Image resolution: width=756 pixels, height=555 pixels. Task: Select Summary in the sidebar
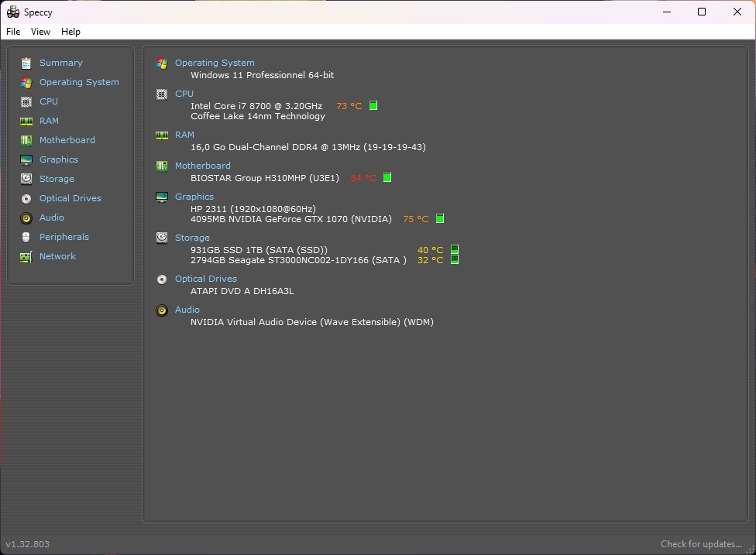tap(60, 63)
